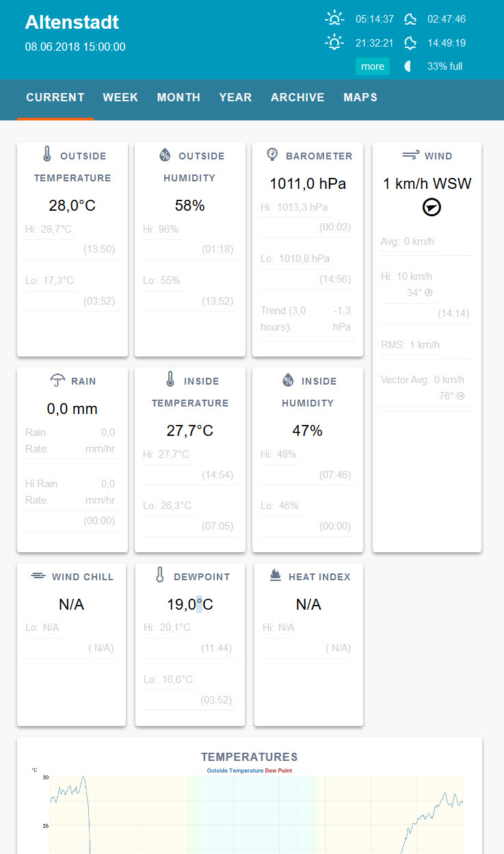Image resolution: width=504 pixels, height=854 pixels.
Task: Click the barometer gauge icon
Action: pos(272,155)
